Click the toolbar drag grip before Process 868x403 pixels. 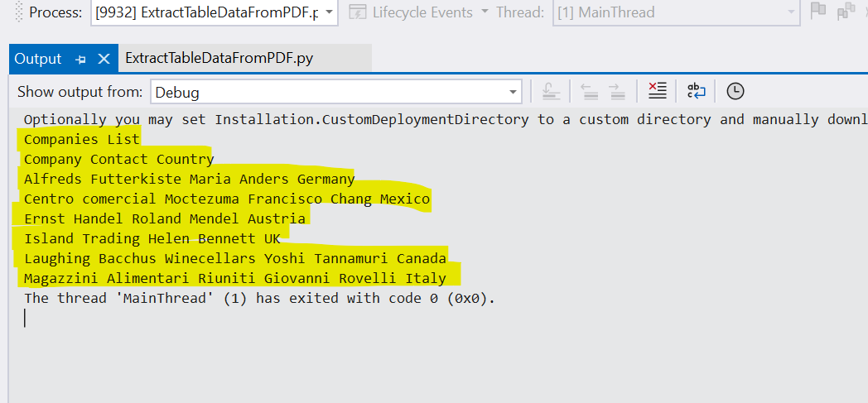pos(21,12)
